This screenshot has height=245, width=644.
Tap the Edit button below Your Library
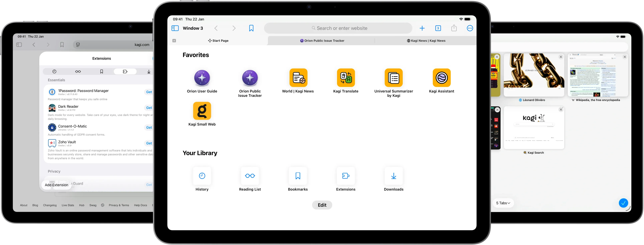(322, 205)
